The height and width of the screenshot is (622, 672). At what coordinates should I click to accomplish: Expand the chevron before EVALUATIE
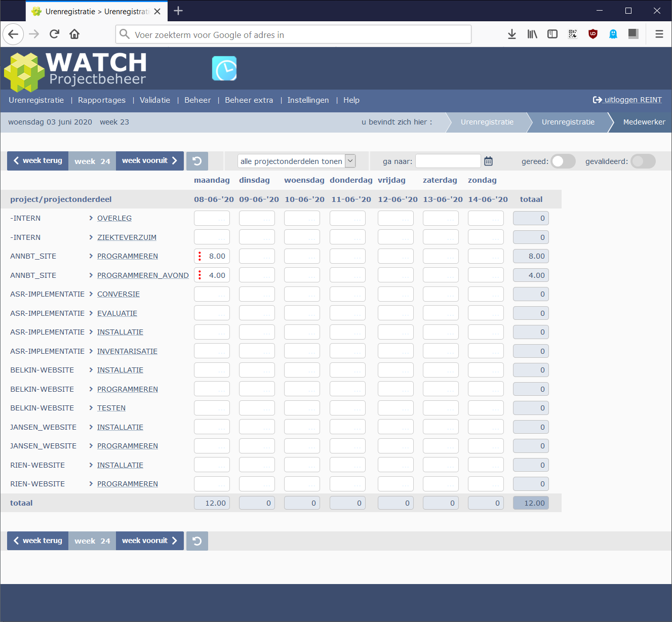click(91, 313)
